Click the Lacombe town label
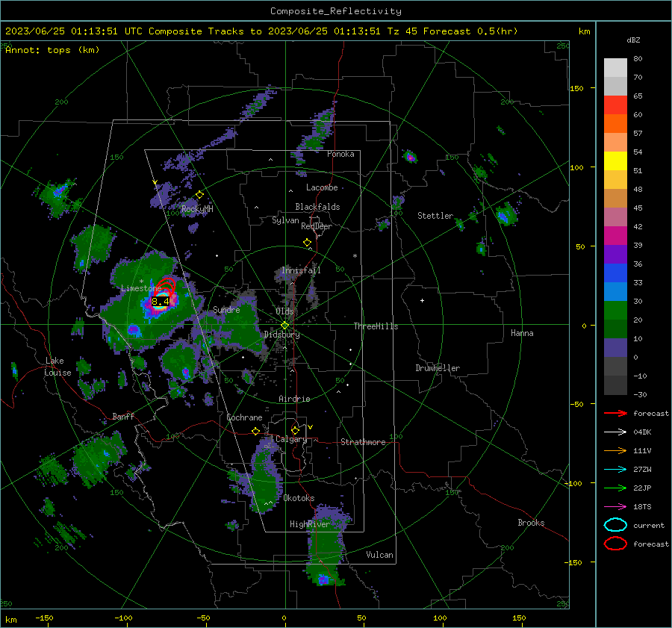The image size is (672, 628). click(322, 187)
